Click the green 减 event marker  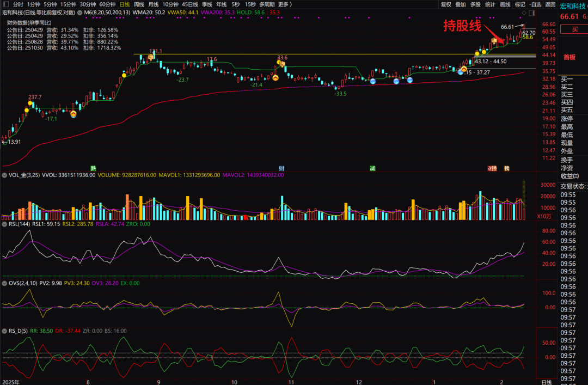pos(373,168)
